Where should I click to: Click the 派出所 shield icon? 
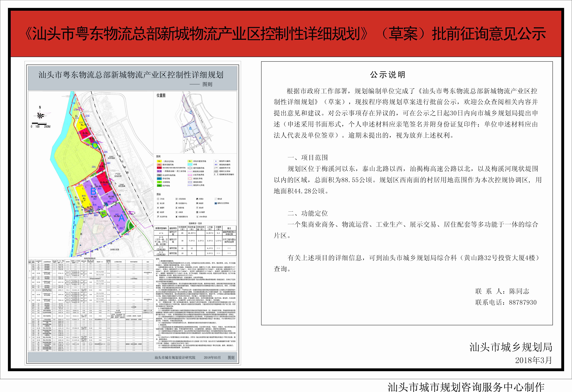point(197,208)
